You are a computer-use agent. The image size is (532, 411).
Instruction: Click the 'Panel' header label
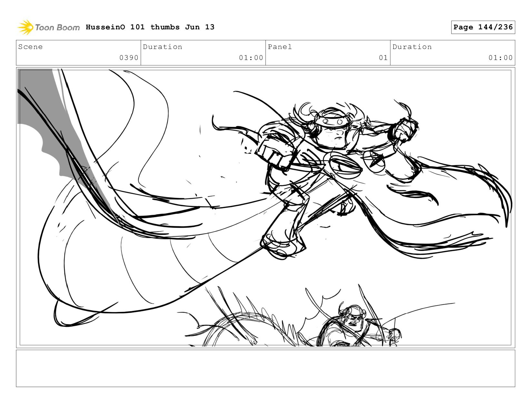[x=280, y=47]
